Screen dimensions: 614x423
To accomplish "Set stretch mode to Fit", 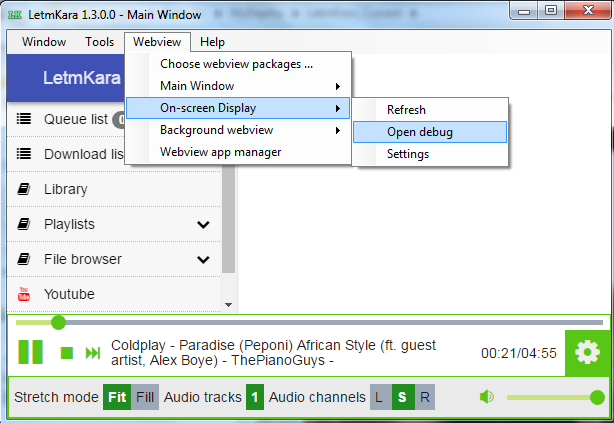I will (117, 397).
